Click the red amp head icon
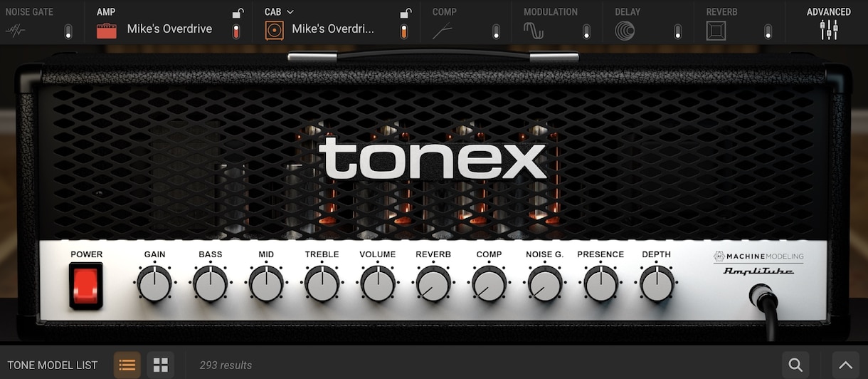The height and width of the screenshot is (379, 868). (x=107, y=31)
